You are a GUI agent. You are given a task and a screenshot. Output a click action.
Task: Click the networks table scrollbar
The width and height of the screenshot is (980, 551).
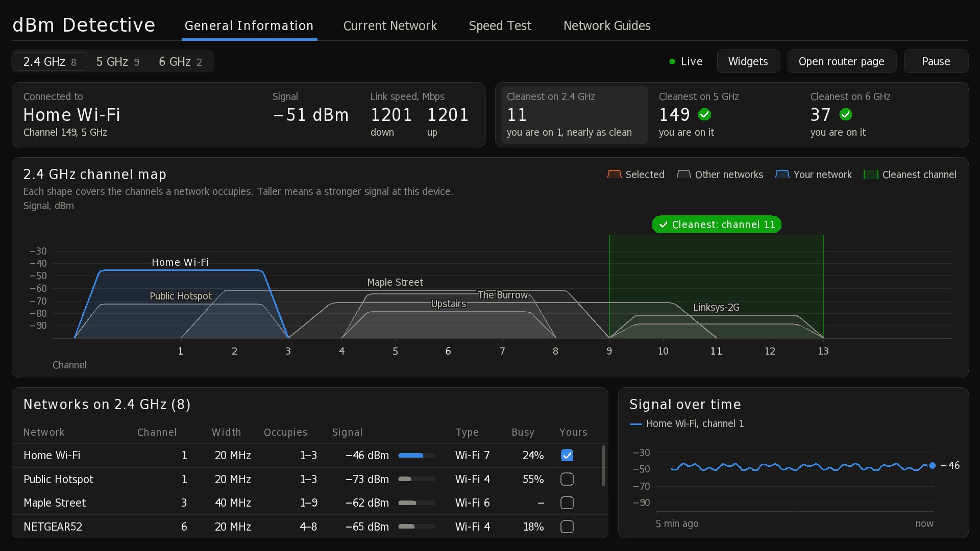click(x=603, y=466)
